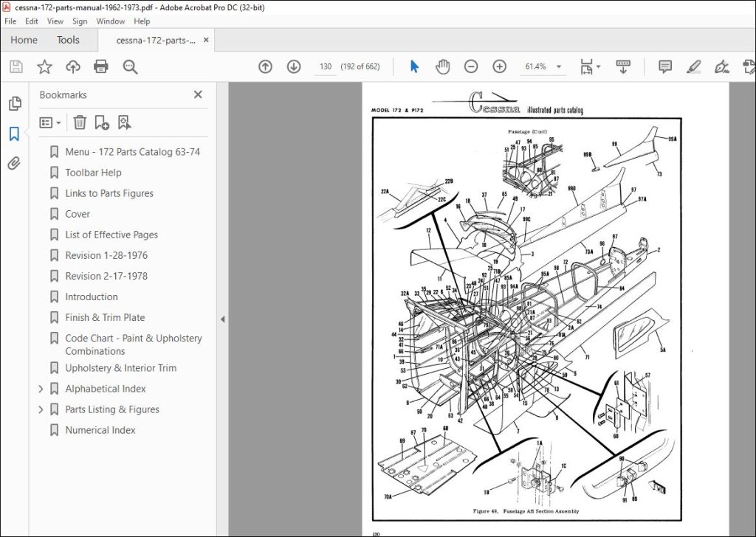Go to previous page with up arrow
Screen dimensions: 756x537
point(265,66)
